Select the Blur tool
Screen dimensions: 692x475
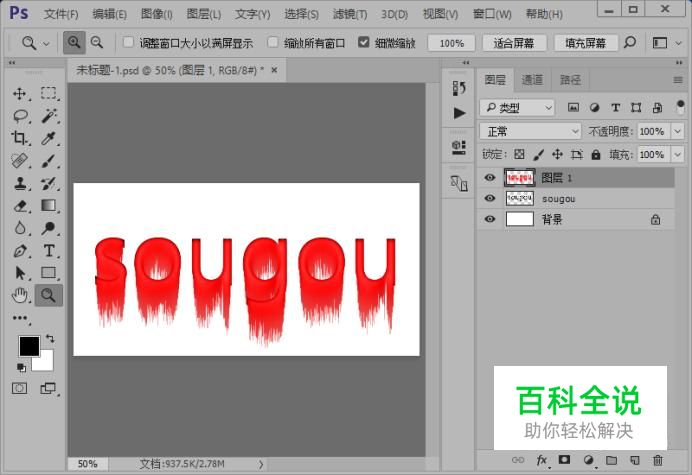point(19,228)
